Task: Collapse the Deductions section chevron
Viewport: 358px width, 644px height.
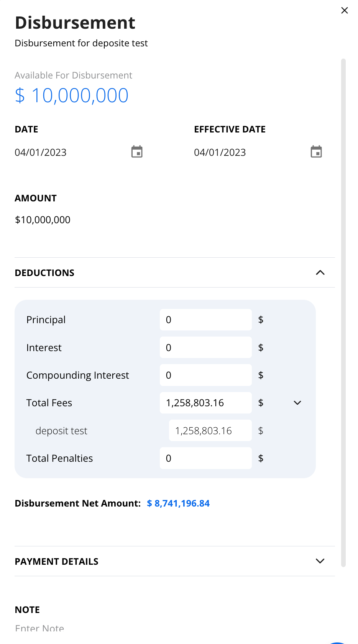Action: 320,273
